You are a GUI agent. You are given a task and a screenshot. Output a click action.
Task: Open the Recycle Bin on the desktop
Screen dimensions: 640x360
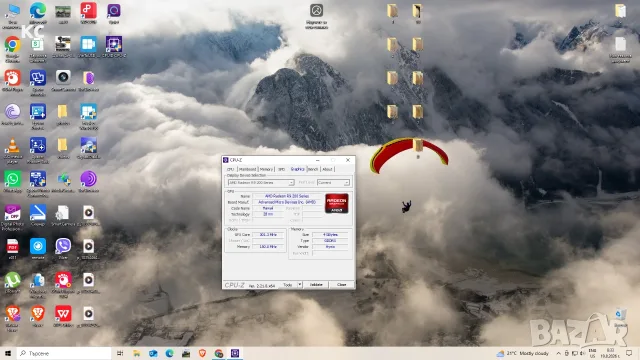pos(620,318)
